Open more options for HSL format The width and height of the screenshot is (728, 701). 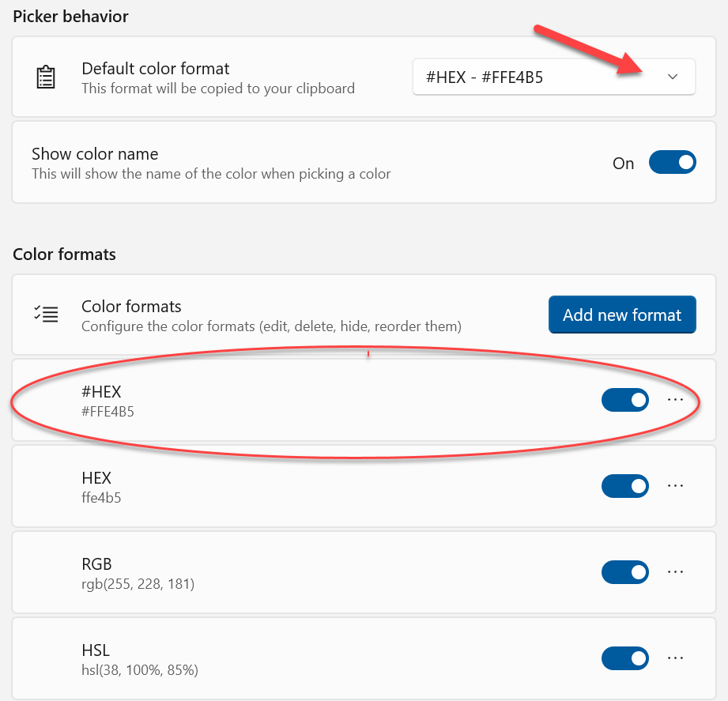(x=675, y=658)
